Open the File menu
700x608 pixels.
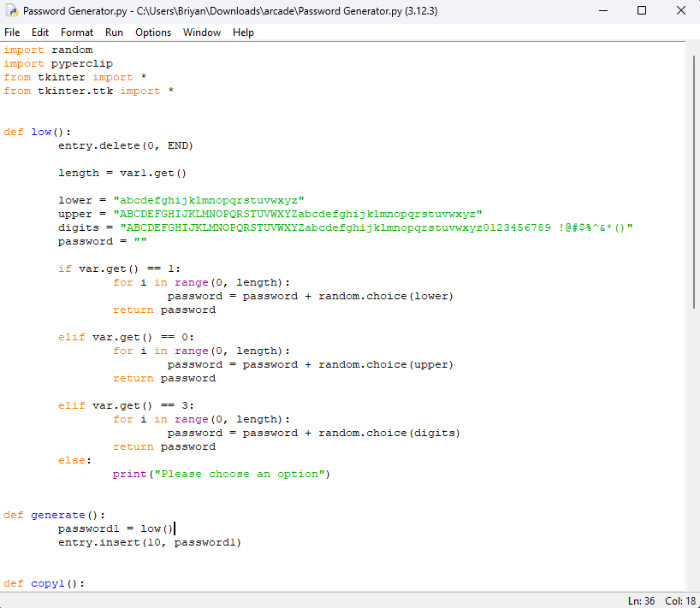pos(12,32)
